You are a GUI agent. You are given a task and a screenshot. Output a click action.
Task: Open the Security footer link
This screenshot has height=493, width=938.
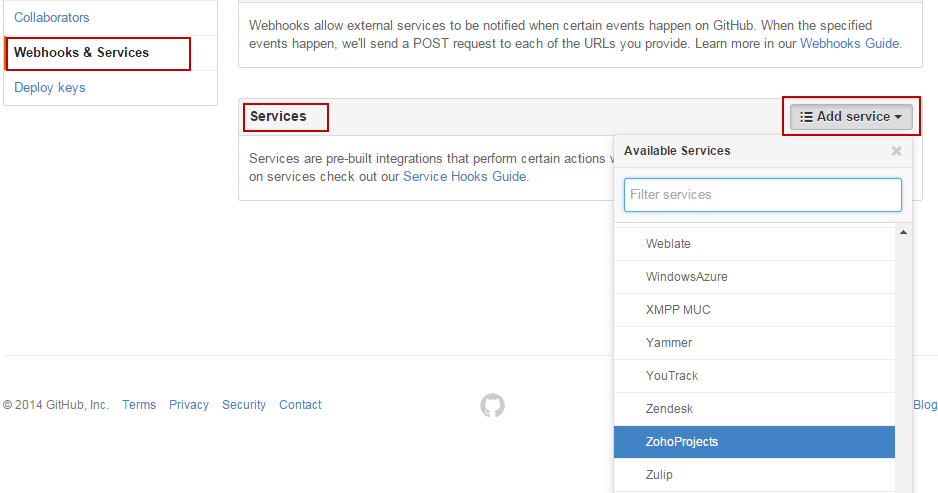pyautogui.click(x=244, y=405)
